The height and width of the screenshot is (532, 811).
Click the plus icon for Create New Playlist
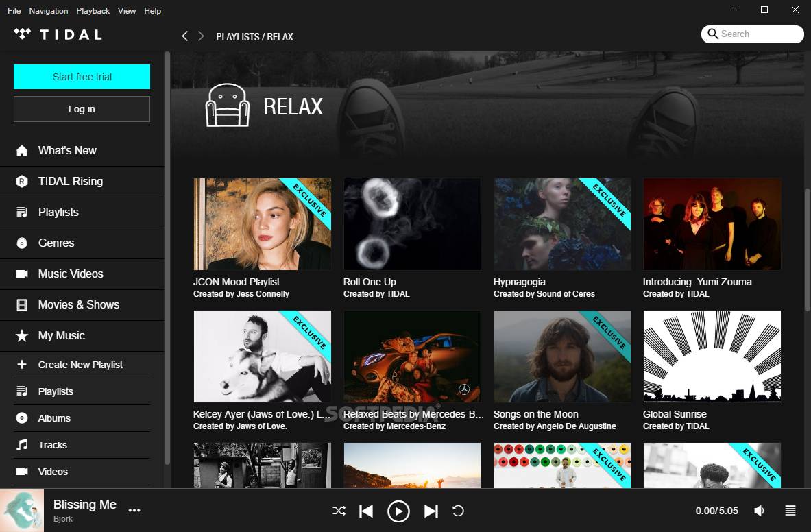(x=22, y=365)
